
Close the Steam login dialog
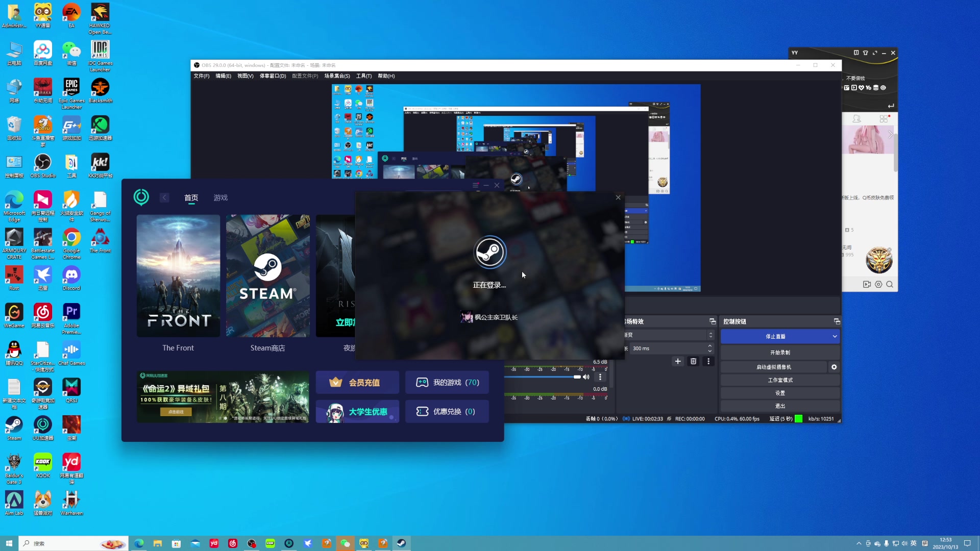coord(618,197)
